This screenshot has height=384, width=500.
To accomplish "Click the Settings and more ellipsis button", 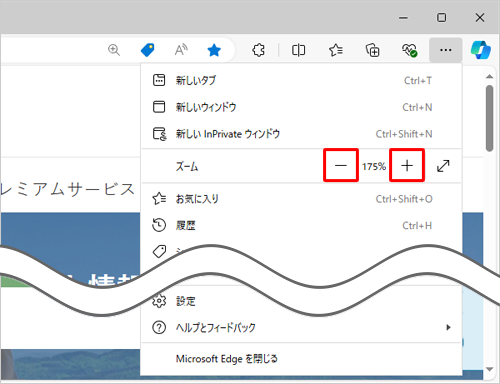I will [446, 50].
